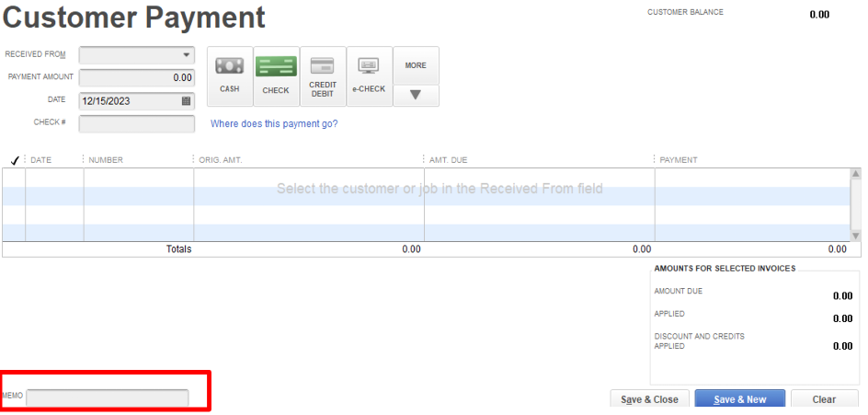Click into the Memo field

[x=108, y=398]
